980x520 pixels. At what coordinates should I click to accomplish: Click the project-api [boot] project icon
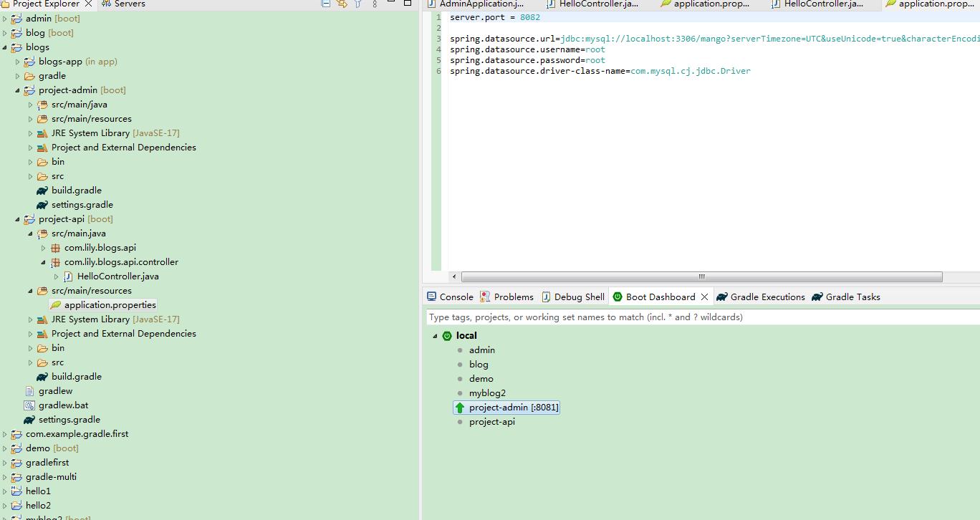point(29,219)
